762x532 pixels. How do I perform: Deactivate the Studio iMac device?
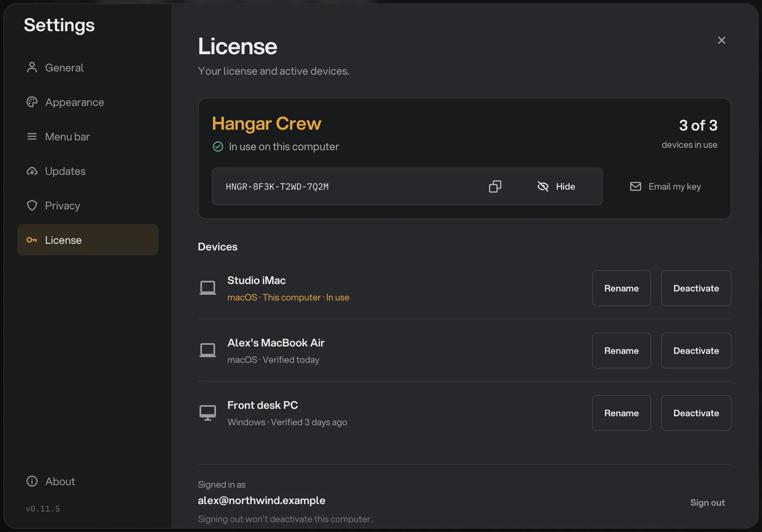(696, 288)
